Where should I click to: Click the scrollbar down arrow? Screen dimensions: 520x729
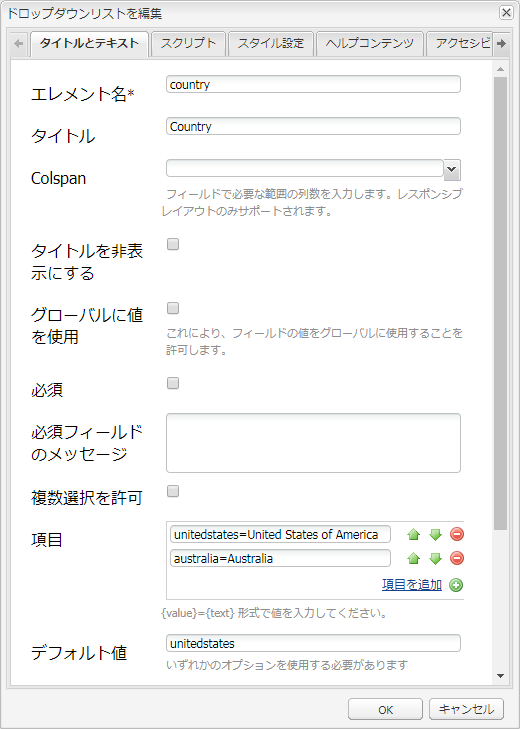coord(500,676)
